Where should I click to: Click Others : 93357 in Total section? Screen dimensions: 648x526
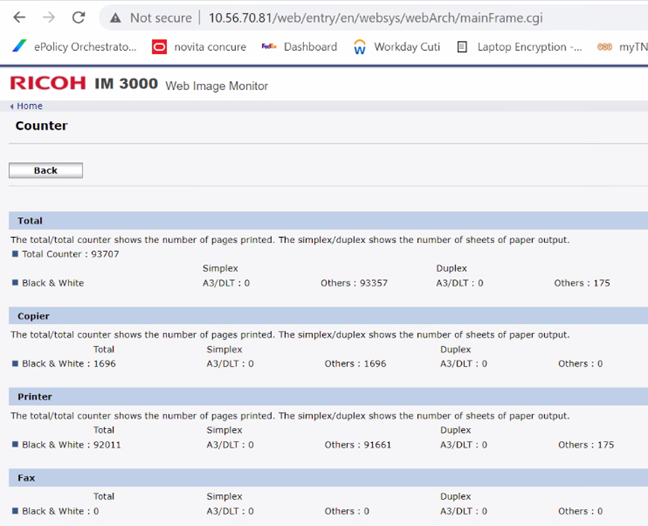354,283
